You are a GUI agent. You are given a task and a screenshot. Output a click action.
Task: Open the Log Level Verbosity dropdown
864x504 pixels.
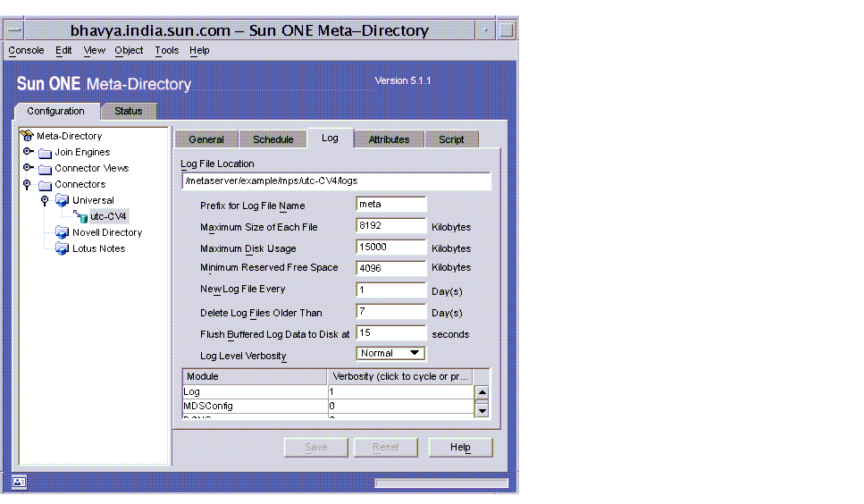tap(390, 353)
